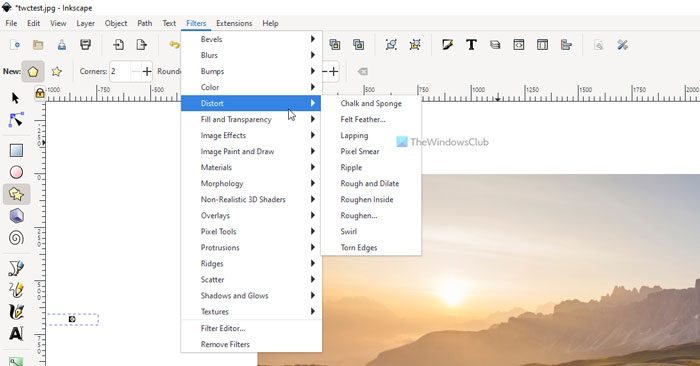Open the Extensions menu
Screen dimensions: 700x366
[x=234, y=23]
